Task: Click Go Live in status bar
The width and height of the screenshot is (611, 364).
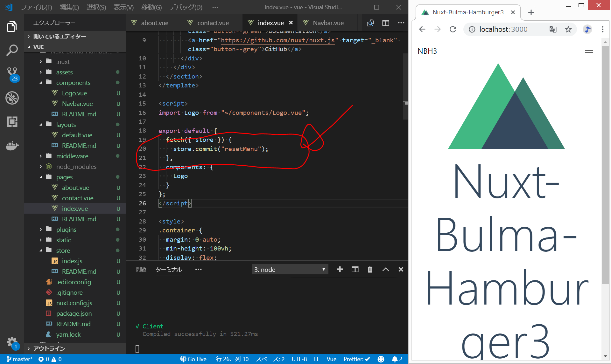Action: click(193, 359)
